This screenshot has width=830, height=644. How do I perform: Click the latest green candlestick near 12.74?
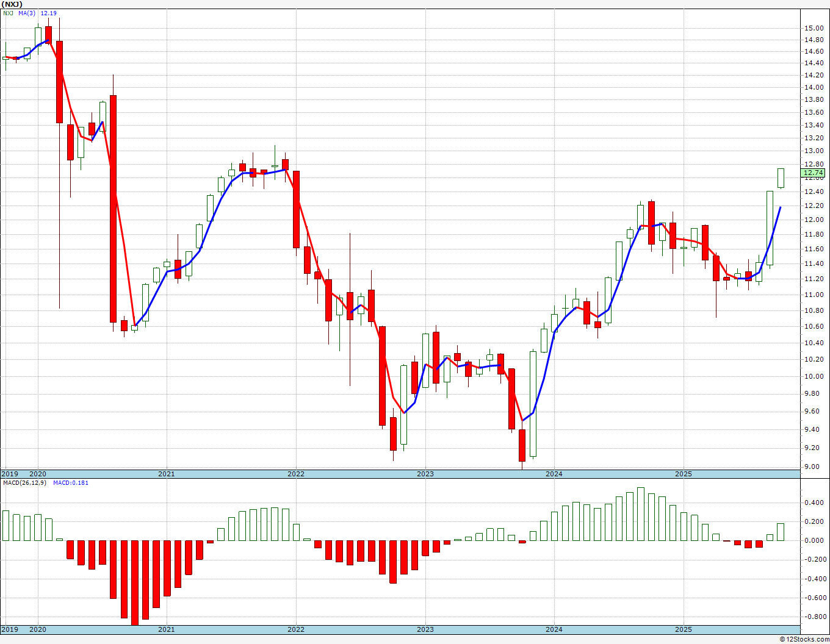click(781, 178)
